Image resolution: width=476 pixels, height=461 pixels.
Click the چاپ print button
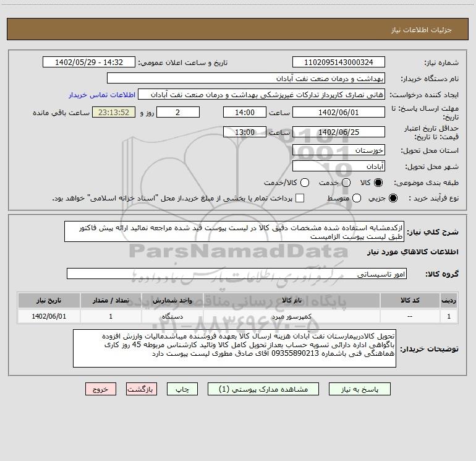[x=182, y=389]
